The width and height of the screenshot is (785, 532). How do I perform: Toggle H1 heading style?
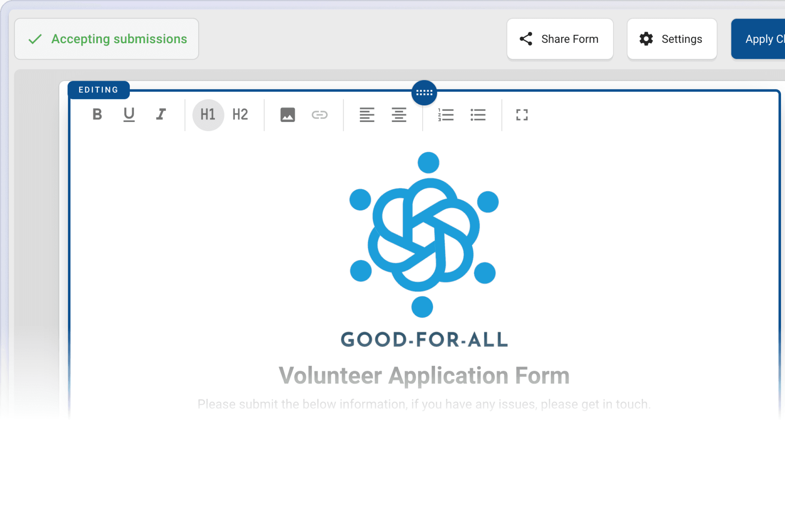pos(208,115)
